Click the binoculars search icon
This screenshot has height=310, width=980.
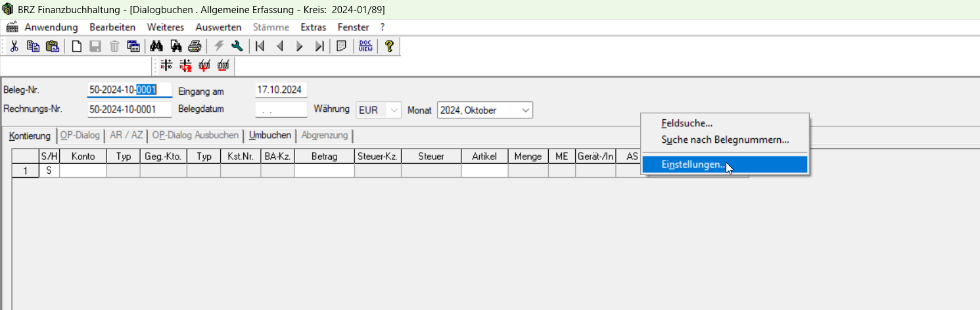click(x=156, y=46)
